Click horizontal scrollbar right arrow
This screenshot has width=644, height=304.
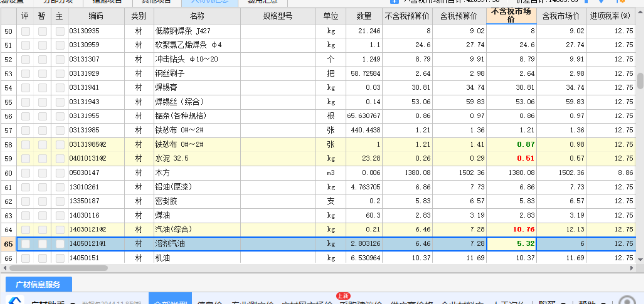click(632, 268)
